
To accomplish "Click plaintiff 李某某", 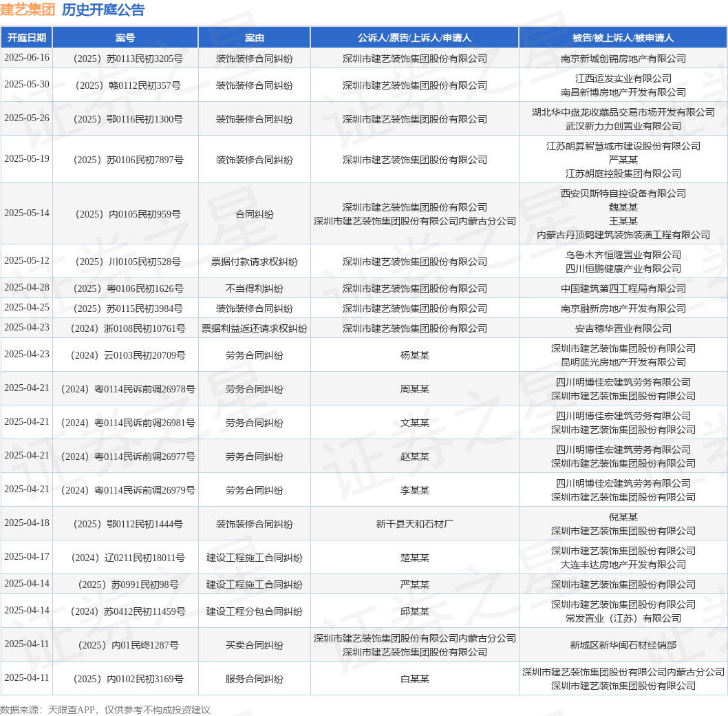I will click(415, 490).
